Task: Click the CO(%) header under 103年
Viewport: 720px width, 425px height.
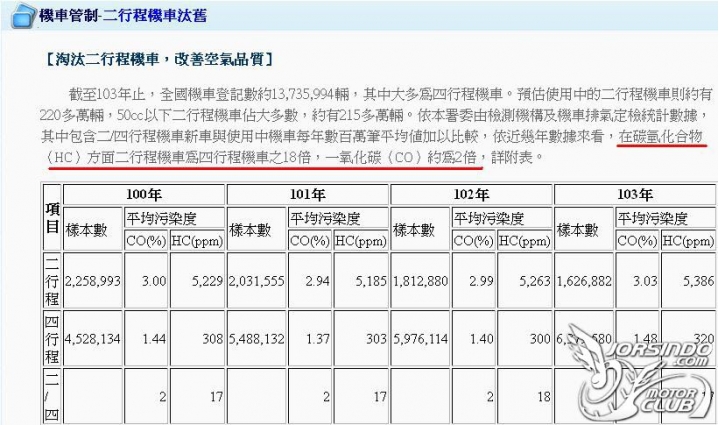Action: click(637, 240)
